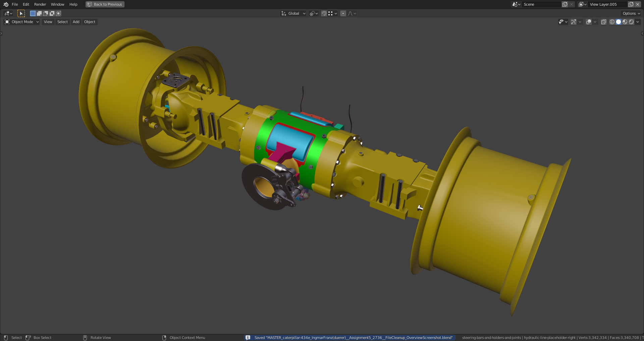The height and width of the screenshot is (341, 644).
Task: Remove the View Layer.005 layer
Action: click(638, 4)
